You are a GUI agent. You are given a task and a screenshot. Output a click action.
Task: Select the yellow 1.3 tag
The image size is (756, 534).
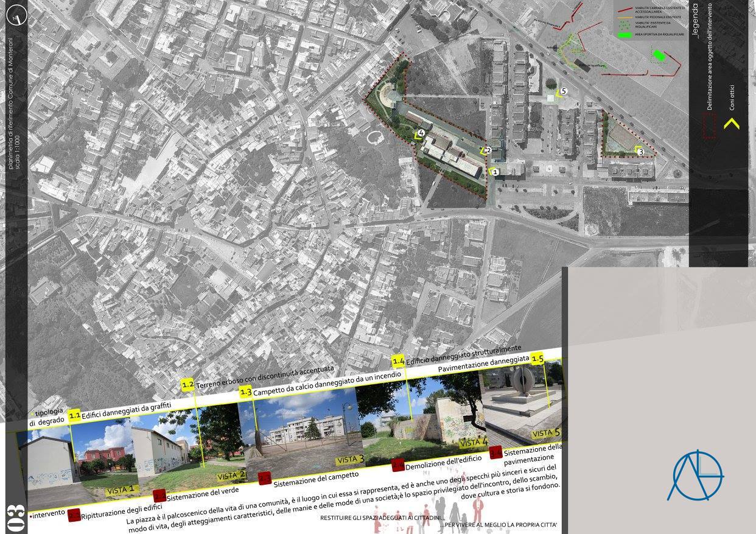coord(245,392)
